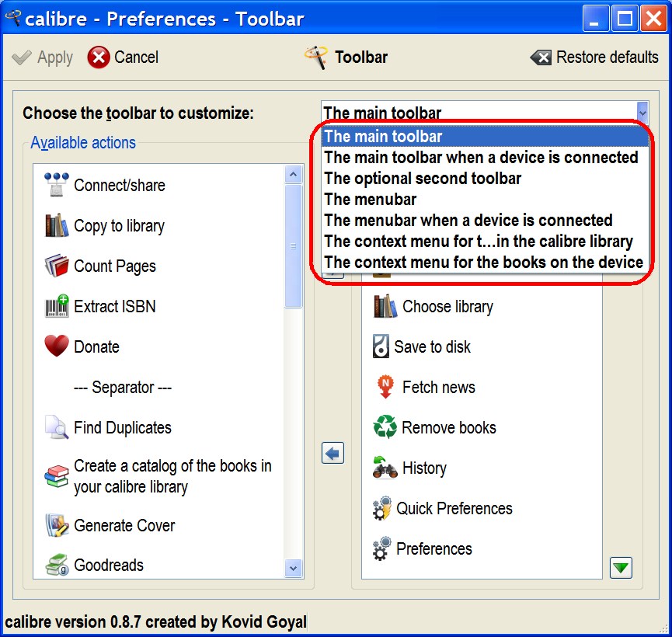Close the calibre Preferences window
This screenshot has height=637, width=672.
653,19
